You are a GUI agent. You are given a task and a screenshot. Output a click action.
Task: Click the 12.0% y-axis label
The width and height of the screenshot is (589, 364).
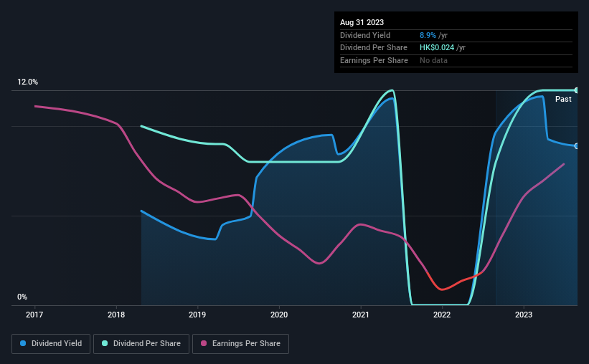[x=27, y=82]
